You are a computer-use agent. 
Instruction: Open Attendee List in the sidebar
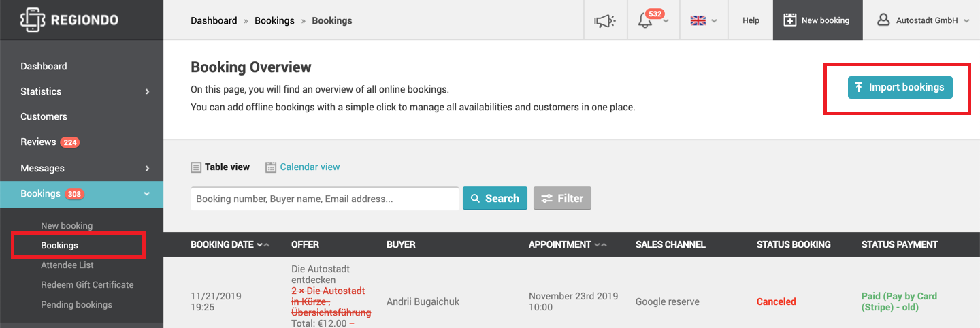[x=67, y=265]
